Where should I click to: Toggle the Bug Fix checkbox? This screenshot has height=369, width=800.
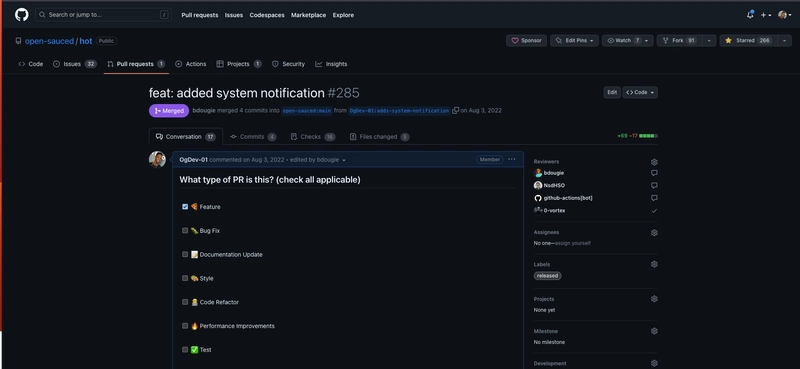(x=185, y=231)
